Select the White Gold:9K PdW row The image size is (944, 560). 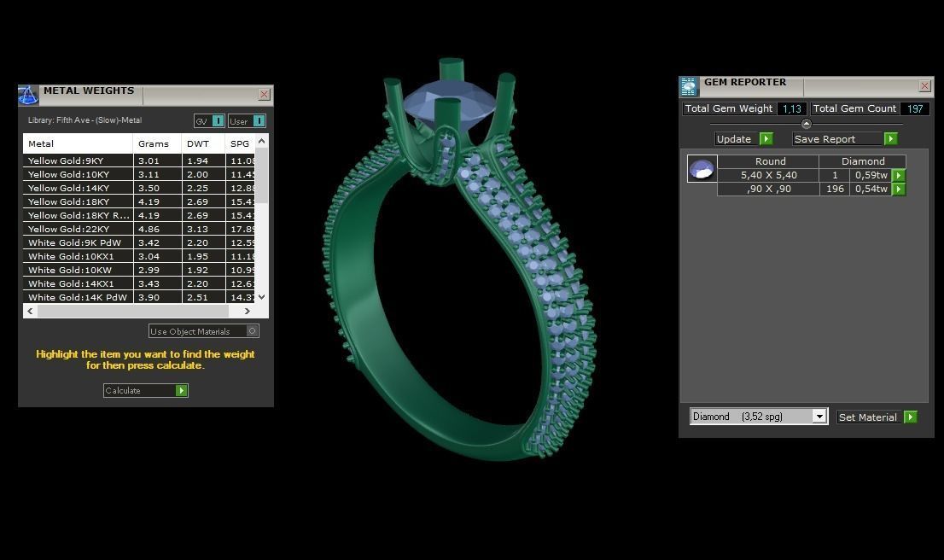[x=139, y=242]
